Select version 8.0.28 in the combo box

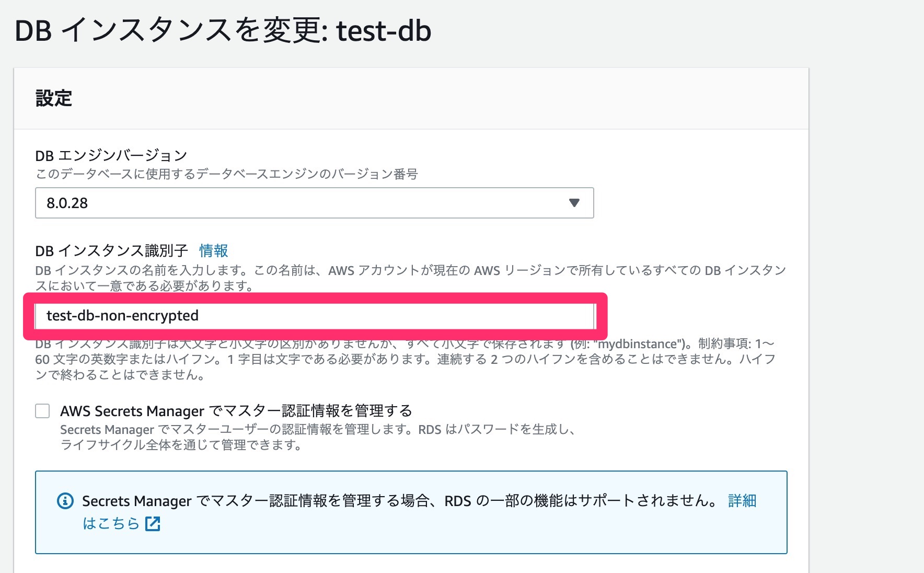click(314, 203)
